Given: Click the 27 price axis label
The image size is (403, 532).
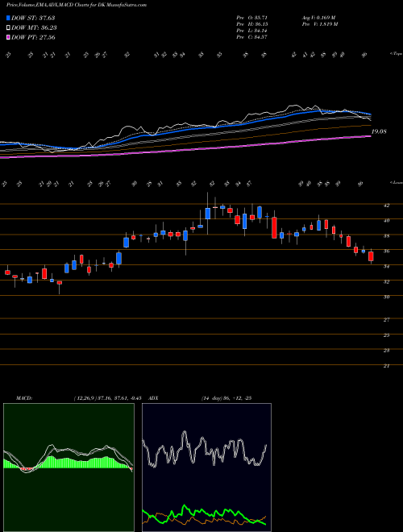Looking at the screenshot, I should 386,320.
